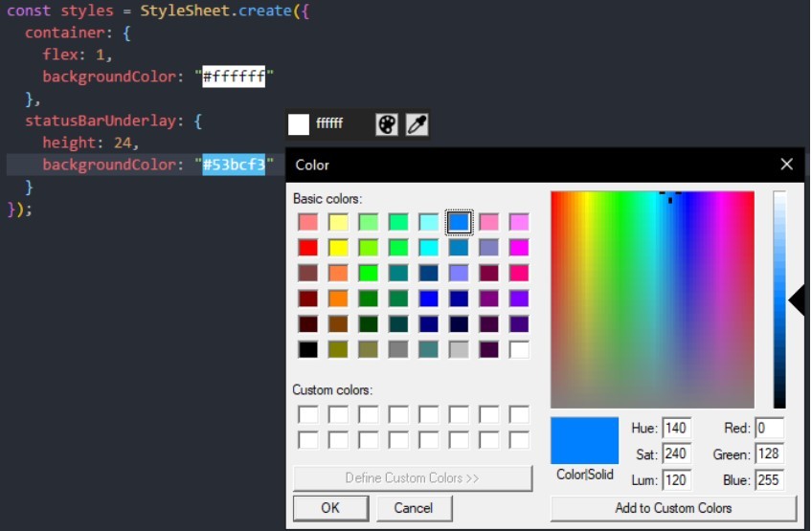Select black basic color swatch

[x=308, y=349]
